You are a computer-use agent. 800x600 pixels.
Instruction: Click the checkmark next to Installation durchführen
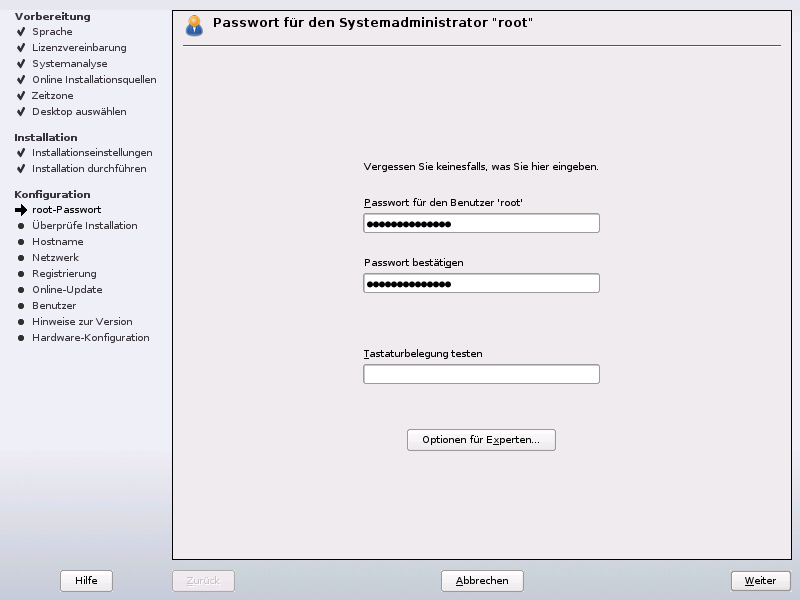(21, 168)
